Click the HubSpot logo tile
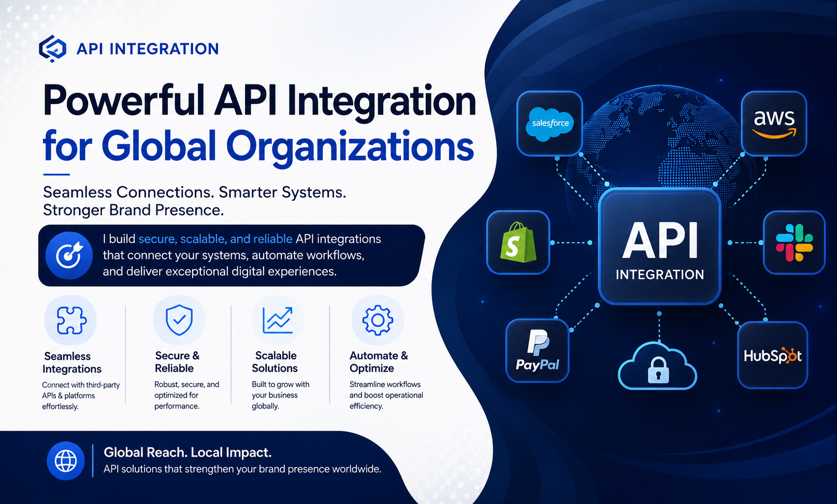Viewport: 837px width, 504px height. (772, 355)
